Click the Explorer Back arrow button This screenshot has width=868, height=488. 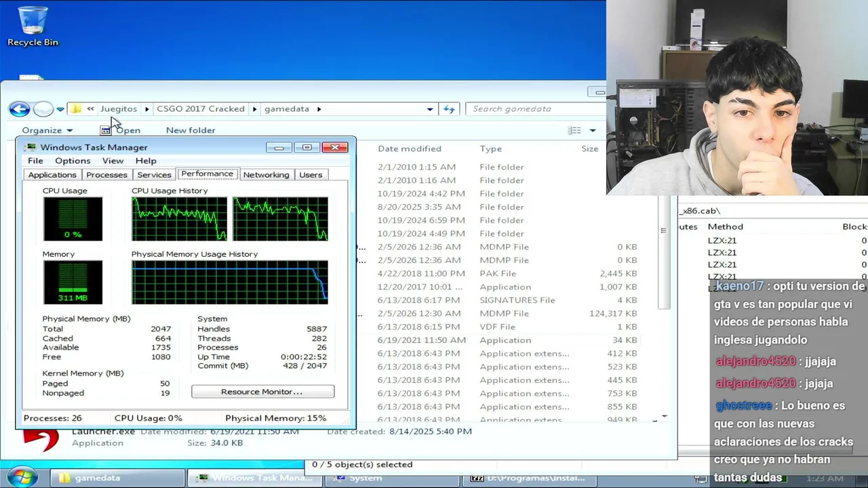19,109
